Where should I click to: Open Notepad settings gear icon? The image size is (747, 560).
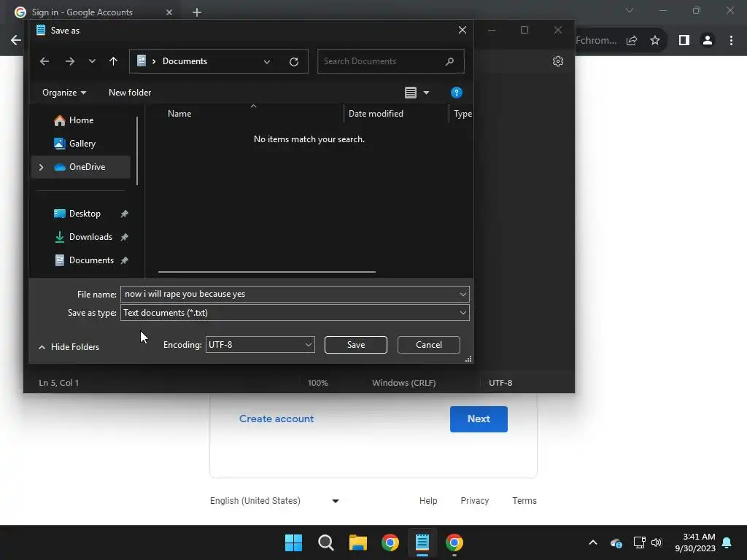(x=558, y=61)
